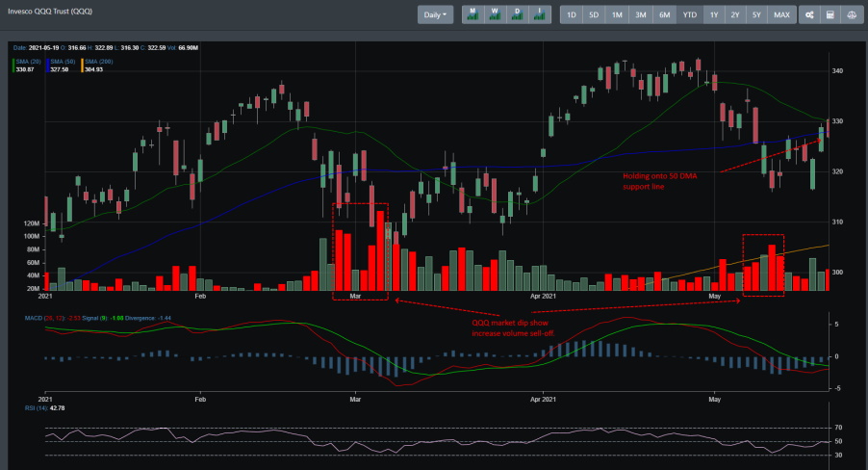
Task: Open the calculator icon
Action: coord(830,15)
